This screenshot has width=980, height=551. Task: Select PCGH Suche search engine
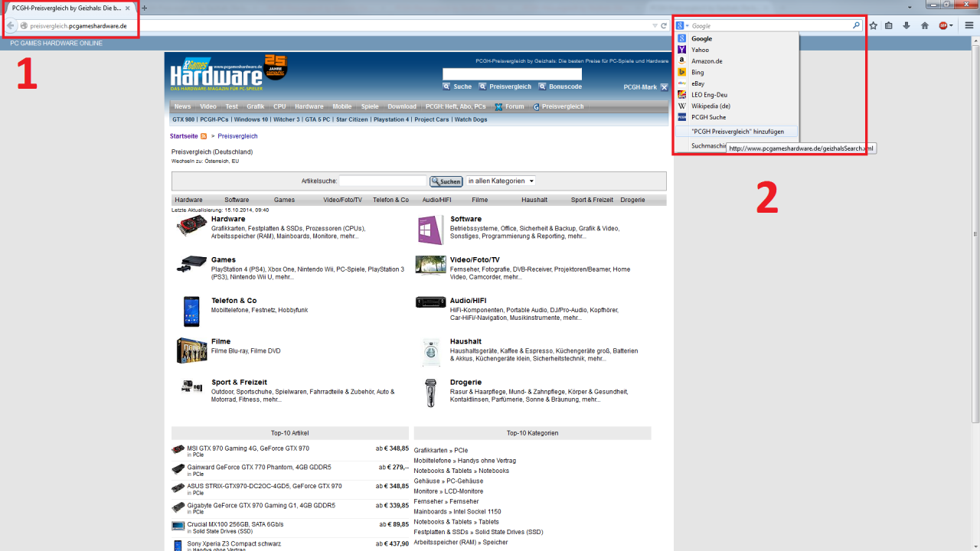pos(737,117)
